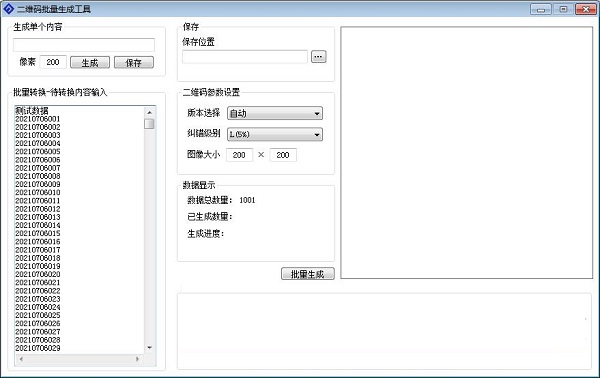Click the browse button for save location
The height and width of the screenshot is (378, 600).
click(318, 57)
